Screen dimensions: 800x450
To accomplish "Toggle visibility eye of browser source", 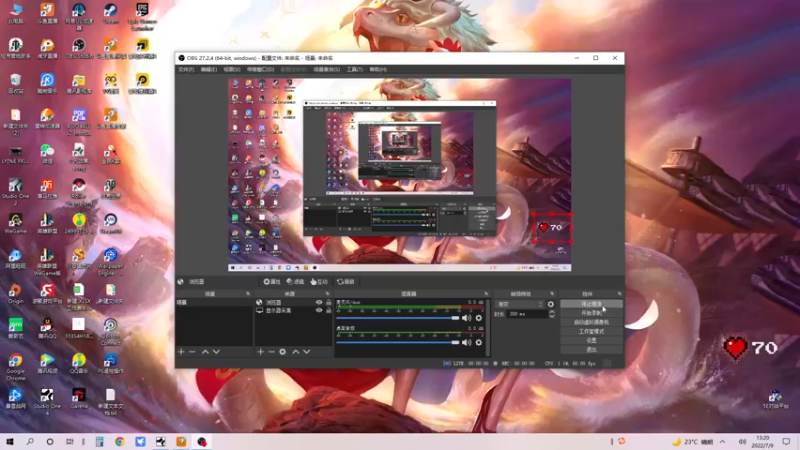I will (319, 303).
